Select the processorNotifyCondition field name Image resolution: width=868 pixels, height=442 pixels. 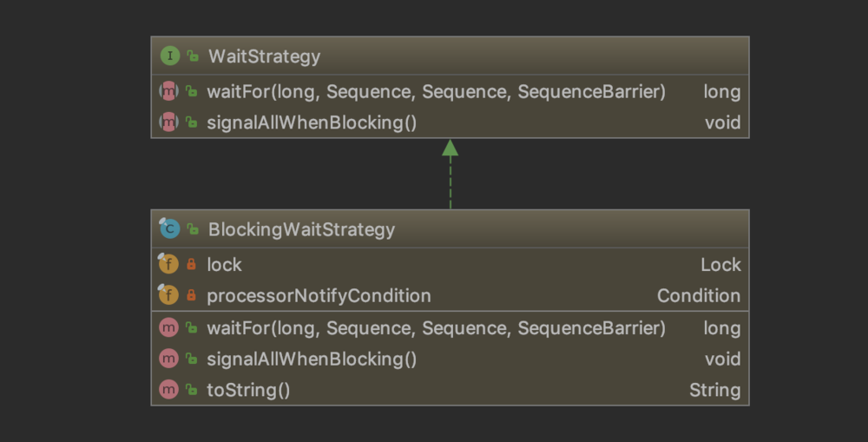tap(319, 296)
